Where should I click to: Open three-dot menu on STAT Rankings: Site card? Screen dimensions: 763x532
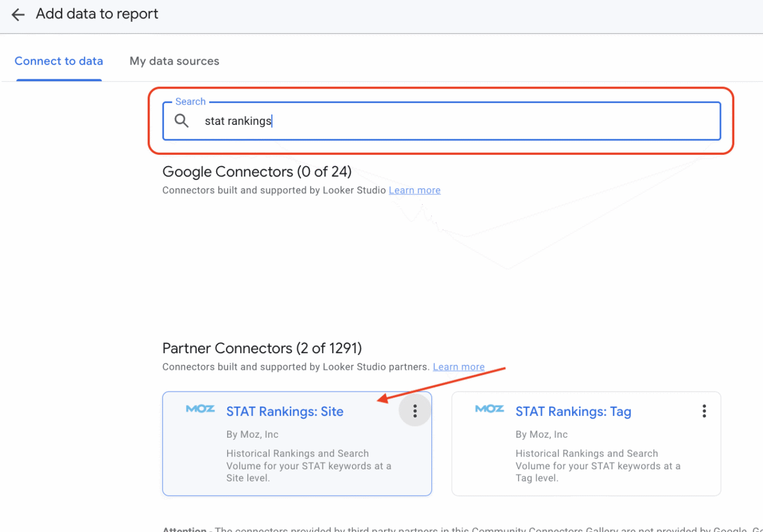(x=415, y=411)
